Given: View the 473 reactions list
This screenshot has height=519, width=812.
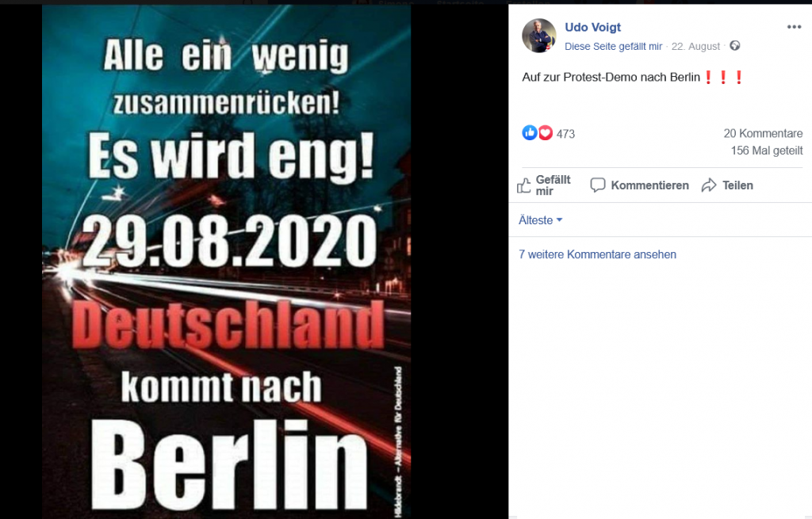Looking at the screenshot, I should (x=565, y=134).
